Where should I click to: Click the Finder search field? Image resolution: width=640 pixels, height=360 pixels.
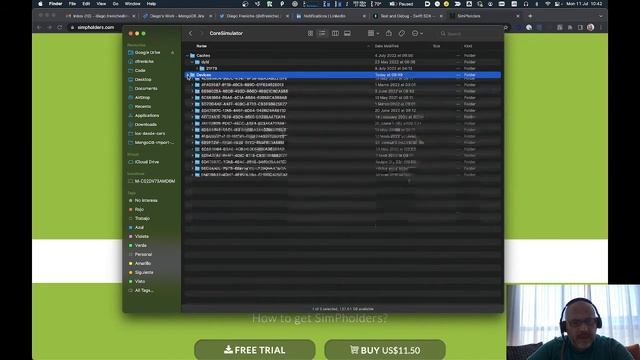pos(469,33)
